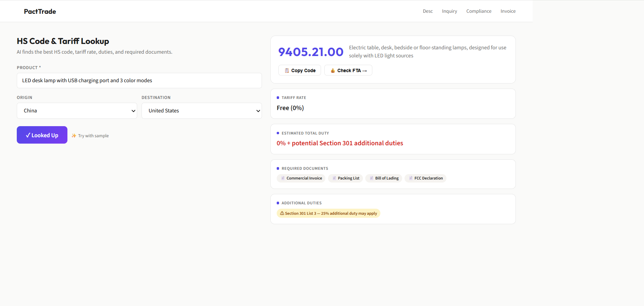Focus the Product description input field
This screenshot has width=644, height=306.
click(139, 81)
